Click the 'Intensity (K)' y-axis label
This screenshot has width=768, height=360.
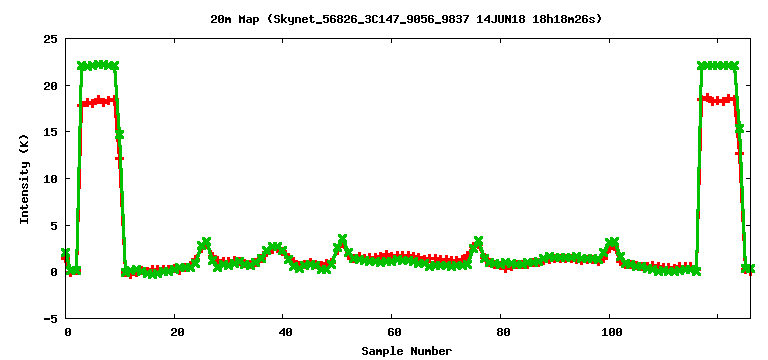24,179
